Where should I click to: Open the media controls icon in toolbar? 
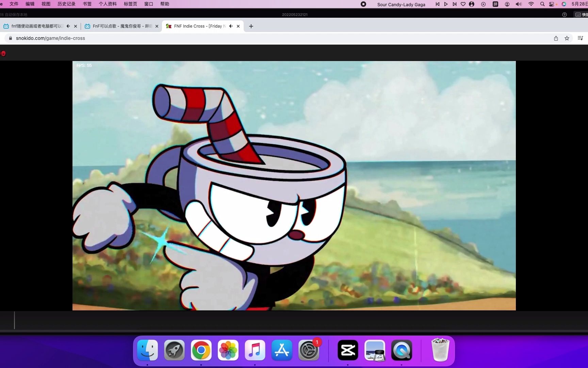point(581,38)
